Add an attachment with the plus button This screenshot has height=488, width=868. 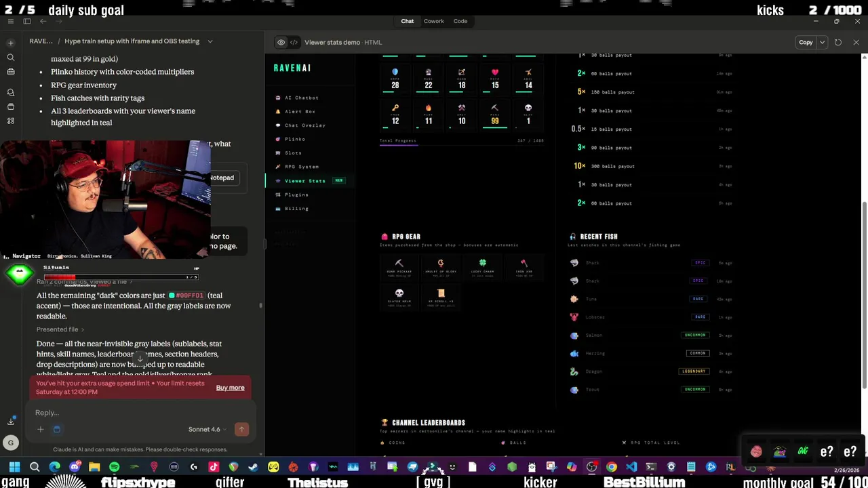coord(41,429)
